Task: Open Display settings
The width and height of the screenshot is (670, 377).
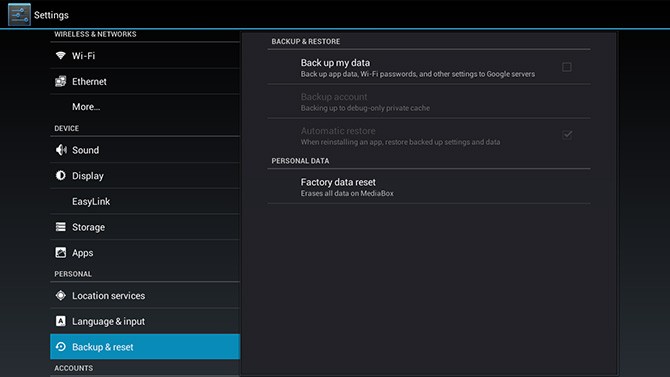Action: point(145,176)
